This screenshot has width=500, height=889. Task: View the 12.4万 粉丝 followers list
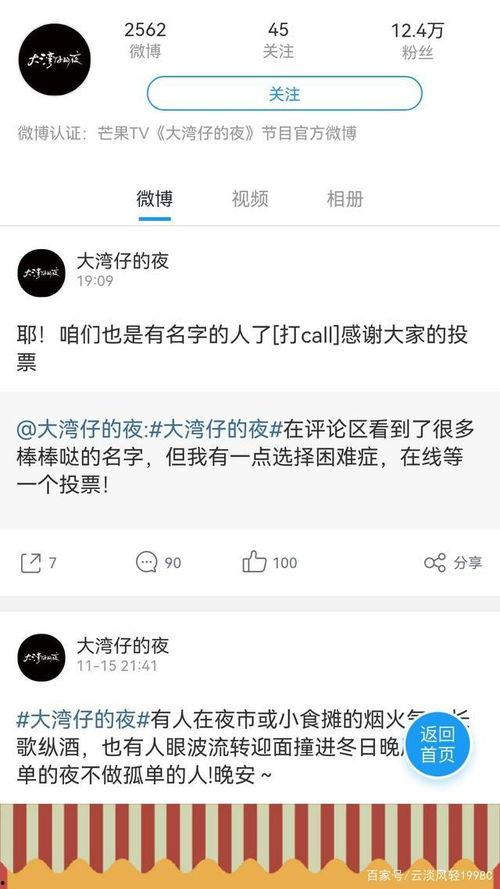click(417, 40)
